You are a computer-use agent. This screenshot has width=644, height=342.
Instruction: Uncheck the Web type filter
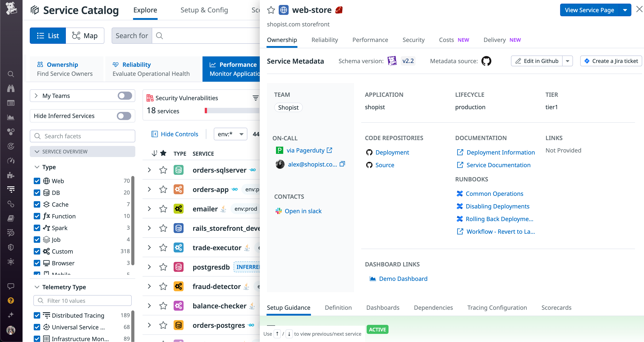[x=37, y=181]
